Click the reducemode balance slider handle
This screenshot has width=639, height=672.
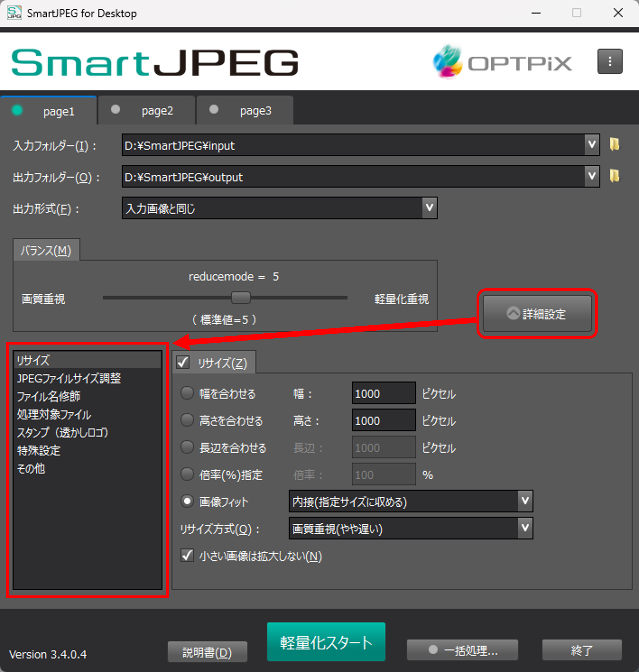[x=241, y=298]
